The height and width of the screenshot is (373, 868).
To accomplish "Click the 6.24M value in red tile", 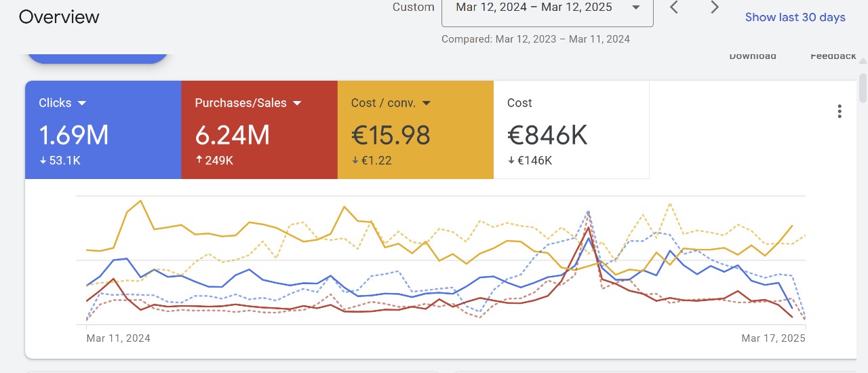I will point(232,135).
